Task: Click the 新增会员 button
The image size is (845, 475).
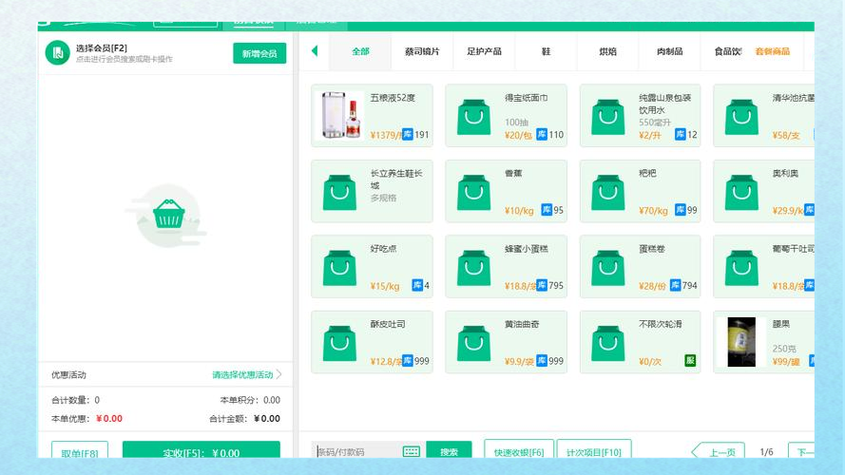Action: 259,53
